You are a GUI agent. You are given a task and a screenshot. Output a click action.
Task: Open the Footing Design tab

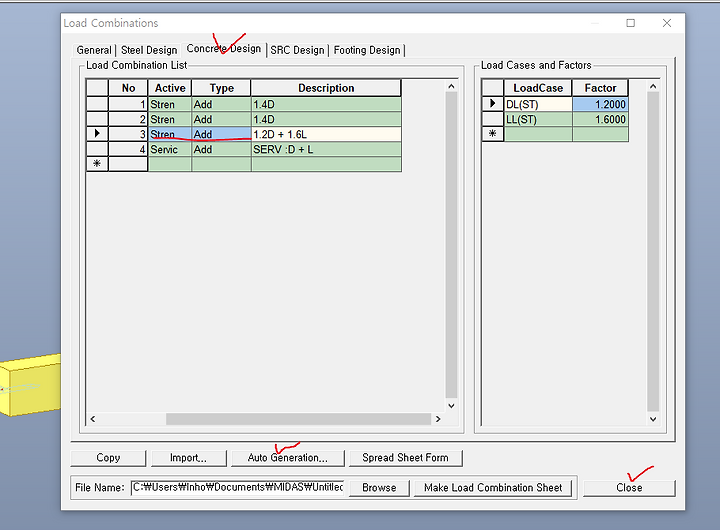(x=367, y=50)
